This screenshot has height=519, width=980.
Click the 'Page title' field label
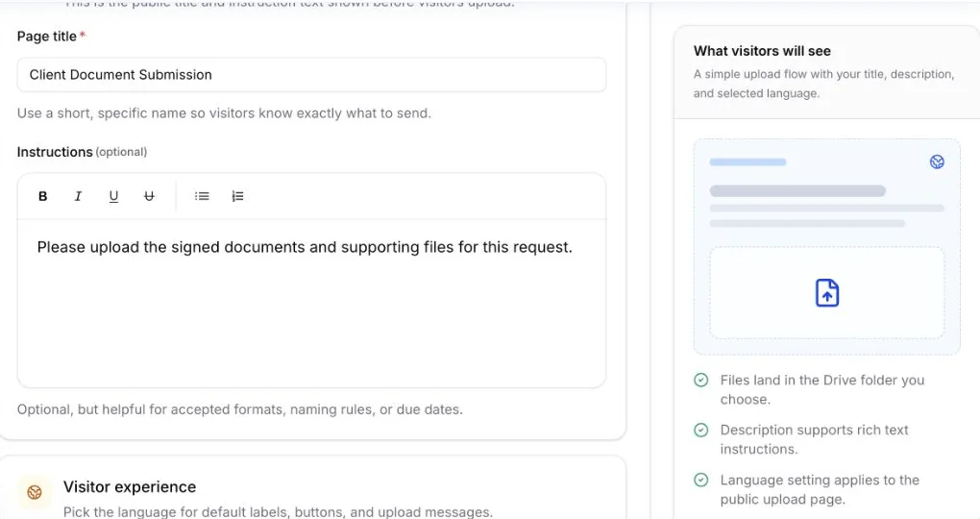coord(47,37)
